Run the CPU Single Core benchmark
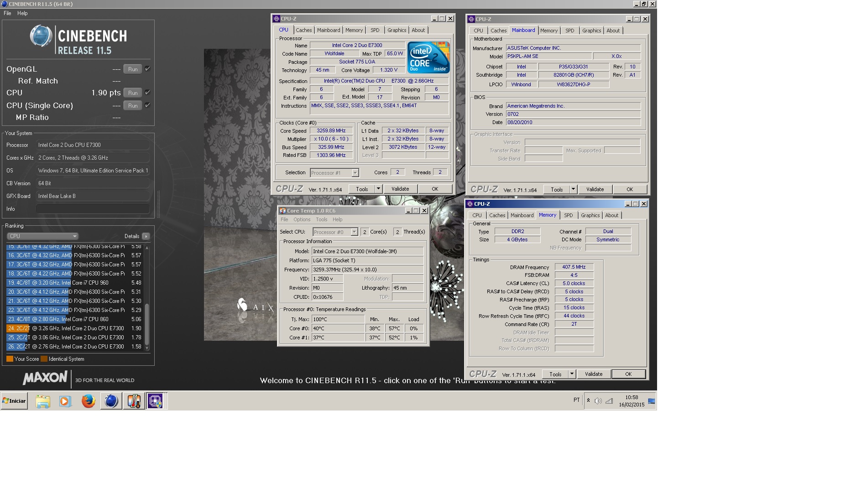 point(133,106)
